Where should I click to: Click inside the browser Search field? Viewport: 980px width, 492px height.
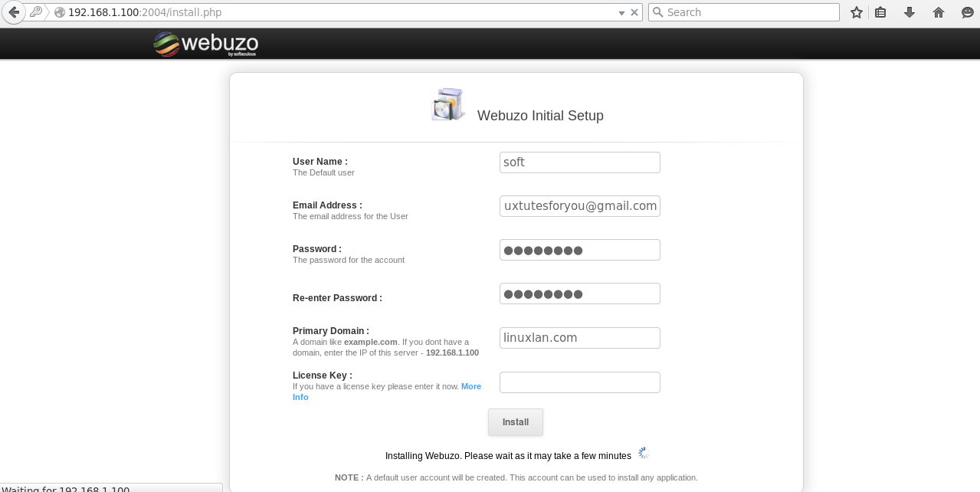pyautogui.click(x=744, y=12)
